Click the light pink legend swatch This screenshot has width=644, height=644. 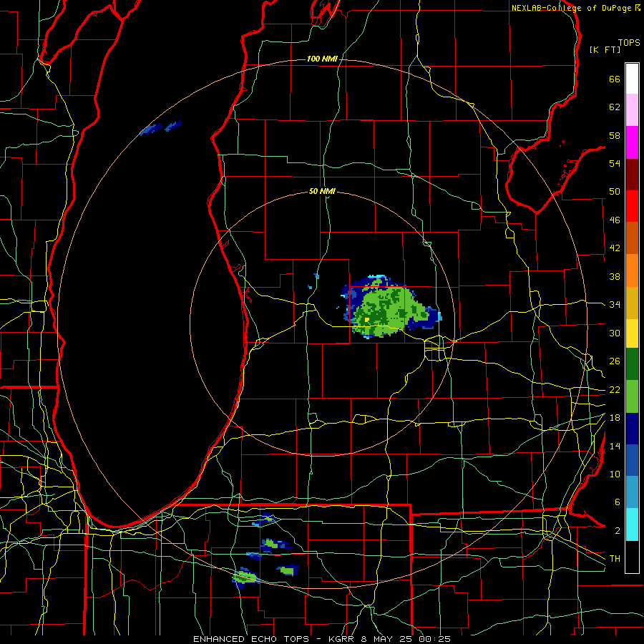coord(632,110)
